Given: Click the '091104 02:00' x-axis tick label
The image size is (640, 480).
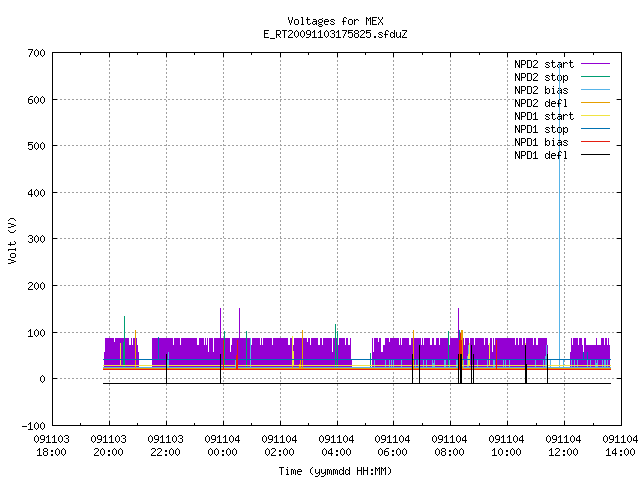Looking at the screenshot, I should [279, 446].
